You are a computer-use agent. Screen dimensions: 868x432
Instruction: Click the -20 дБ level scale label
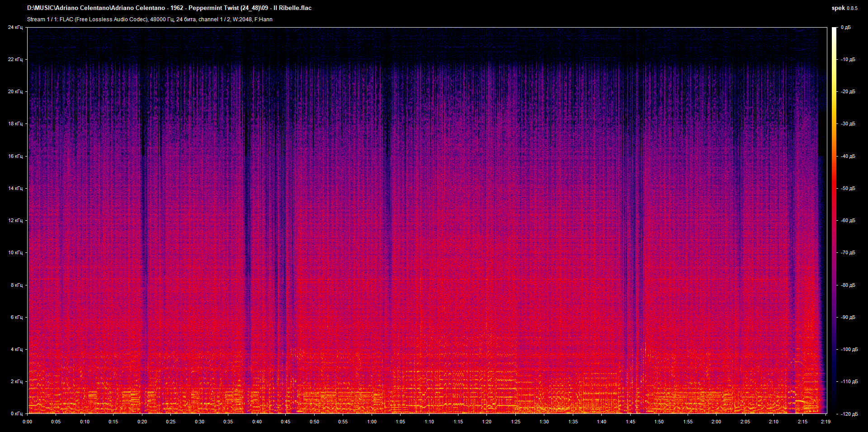pyautogui.click(x=847, y=91)
